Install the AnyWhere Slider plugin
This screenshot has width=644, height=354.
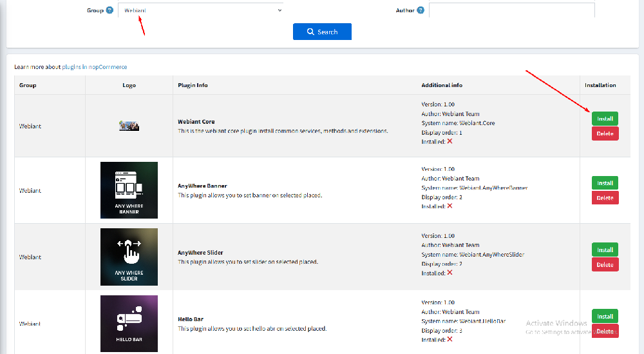point(605,250)
